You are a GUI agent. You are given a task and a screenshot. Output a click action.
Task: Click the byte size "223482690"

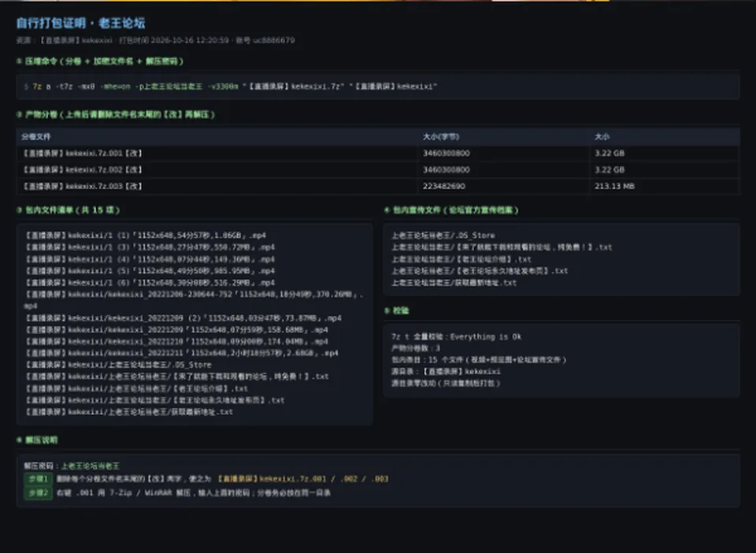click(x=443, y=186)
